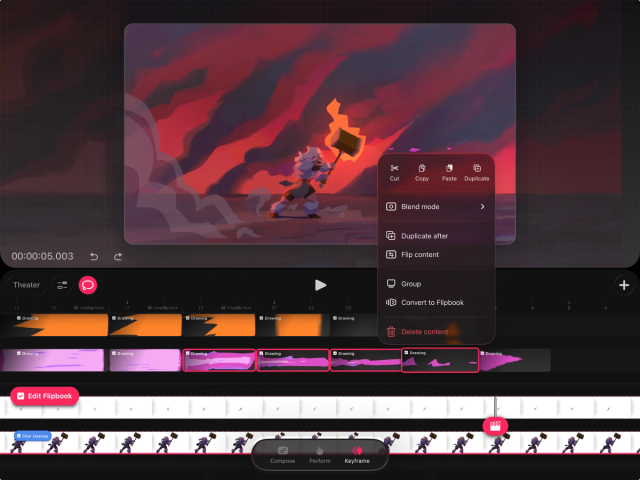Screen dimensions: 640x480
Task: Undo the last action
Action: [94, 256]
